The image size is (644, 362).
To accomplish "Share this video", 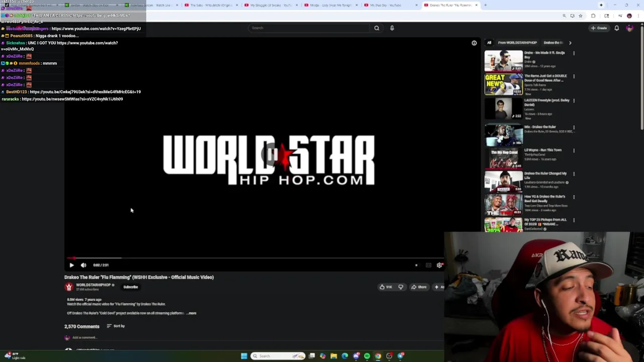I will tap(419, 287).
